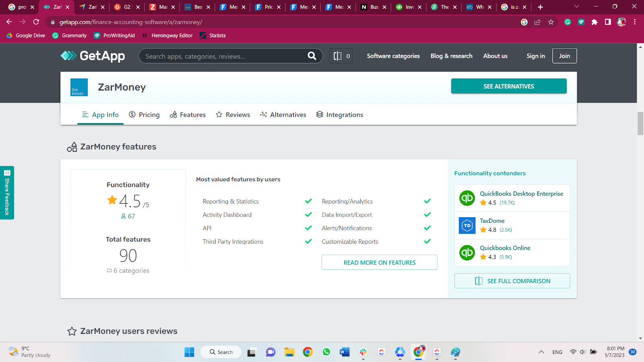
Task: Open File Explorer from the taskbar
Action: tap(289, 352)
